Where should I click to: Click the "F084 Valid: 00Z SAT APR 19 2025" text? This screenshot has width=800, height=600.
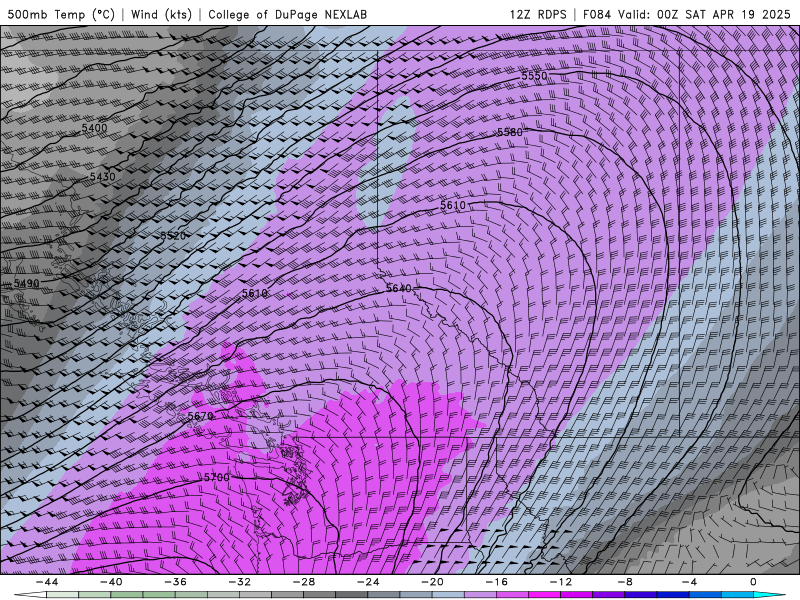686,14
